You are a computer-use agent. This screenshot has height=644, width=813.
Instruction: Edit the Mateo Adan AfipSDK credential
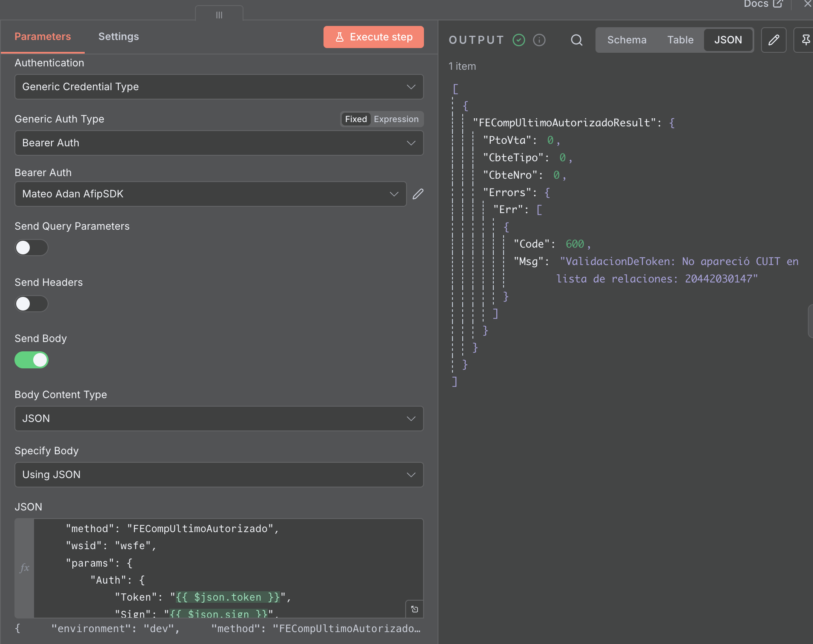(418, 194)
